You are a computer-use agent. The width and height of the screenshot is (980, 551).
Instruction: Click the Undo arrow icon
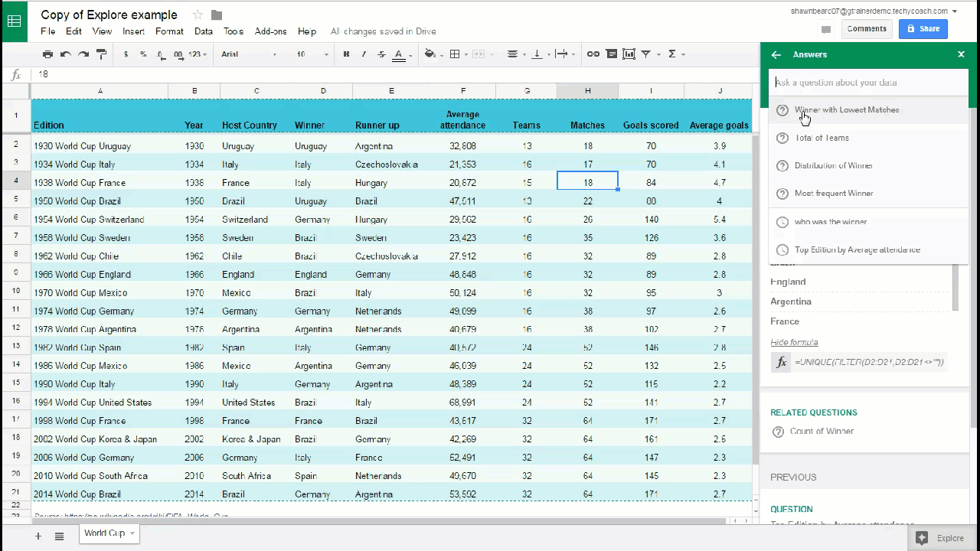point(65,54)
